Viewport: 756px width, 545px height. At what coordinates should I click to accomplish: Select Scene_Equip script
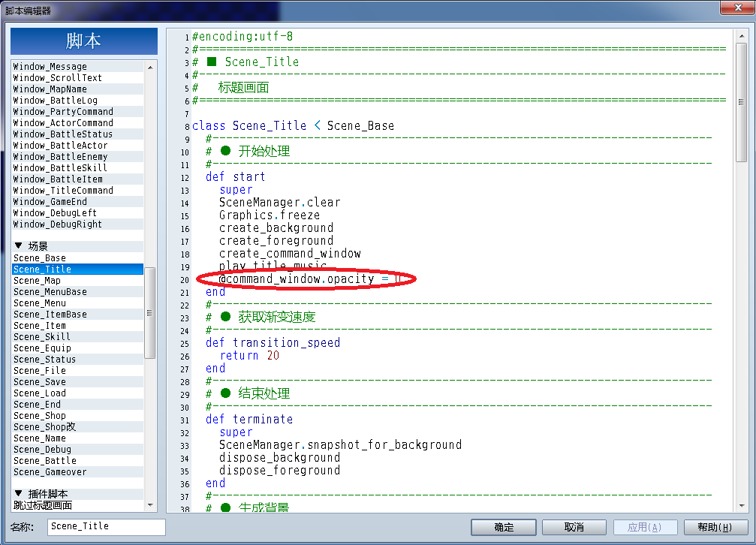point(77,348)
